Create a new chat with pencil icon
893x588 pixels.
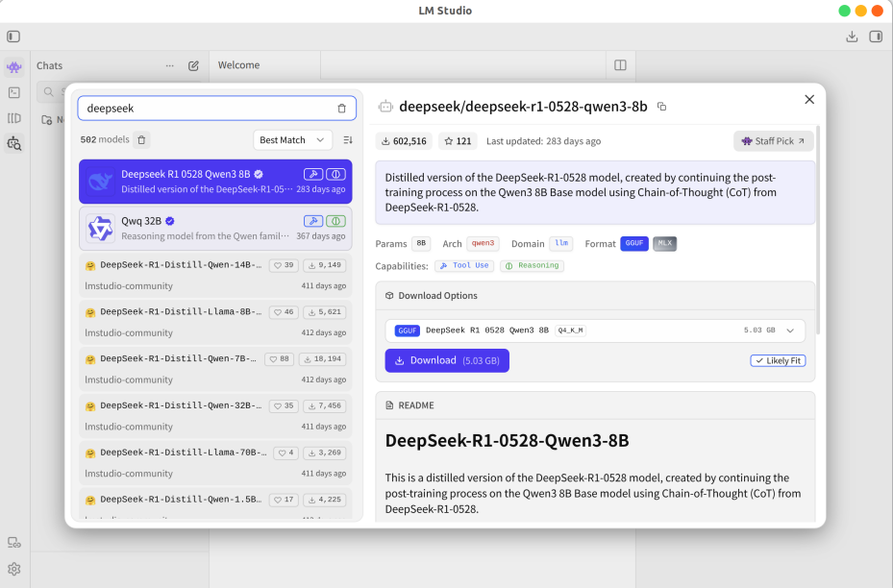pos(193,65)
